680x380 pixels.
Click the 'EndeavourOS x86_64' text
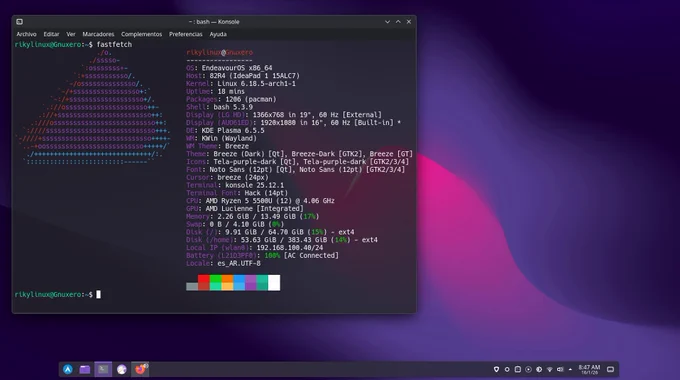click(237, 68)
